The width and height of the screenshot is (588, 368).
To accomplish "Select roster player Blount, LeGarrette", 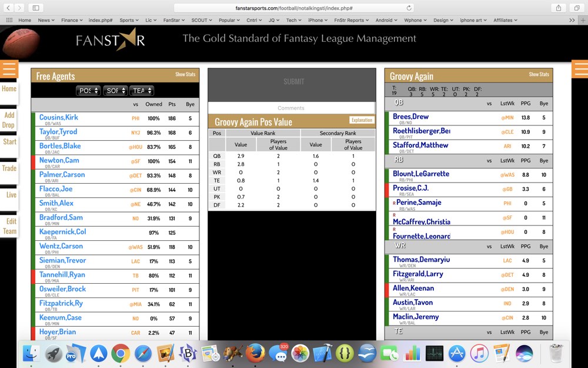I will [x=421, y=174].
